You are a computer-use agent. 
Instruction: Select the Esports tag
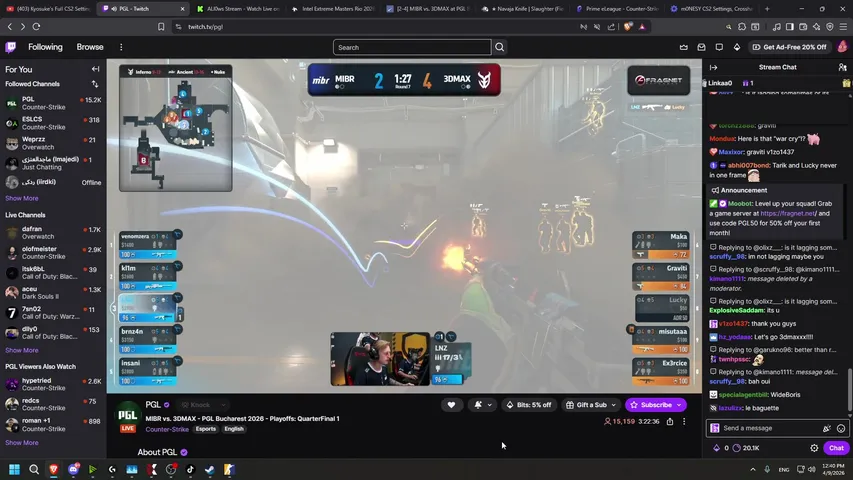pos(206,429)
